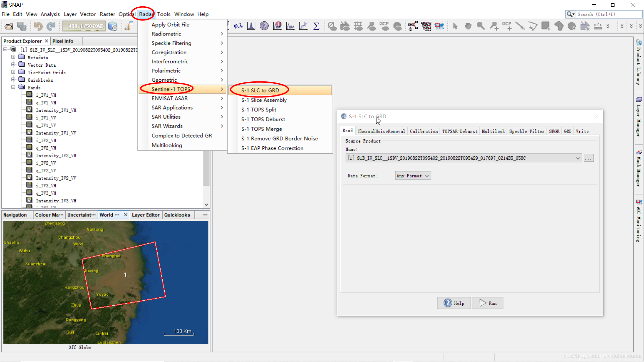Click the Help button in dialog
The image size is (644, 362).
(x=454, y=303)
